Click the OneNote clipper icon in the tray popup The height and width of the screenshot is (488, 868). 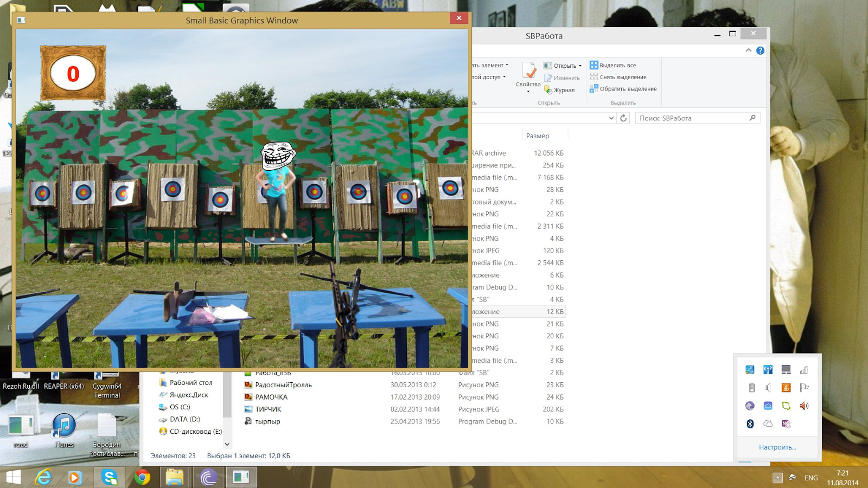pyautogui.click(x=786, y=423)
